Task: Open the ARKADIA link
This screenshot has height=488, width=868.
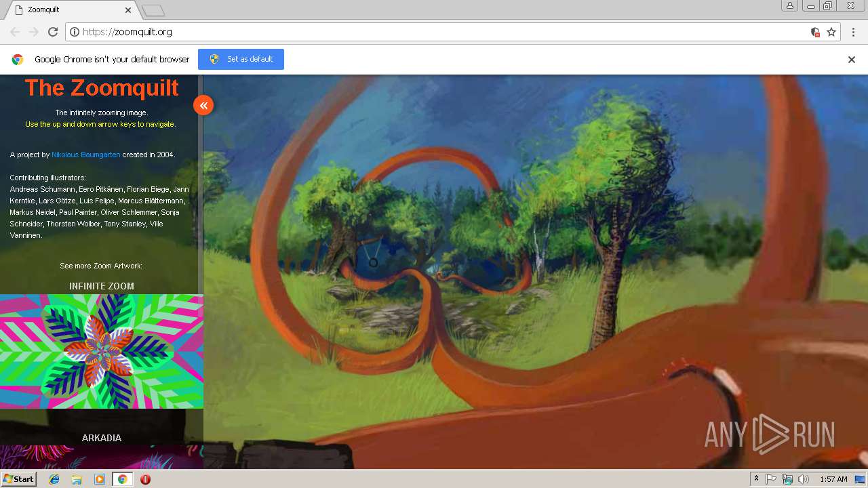Action: 102,438
